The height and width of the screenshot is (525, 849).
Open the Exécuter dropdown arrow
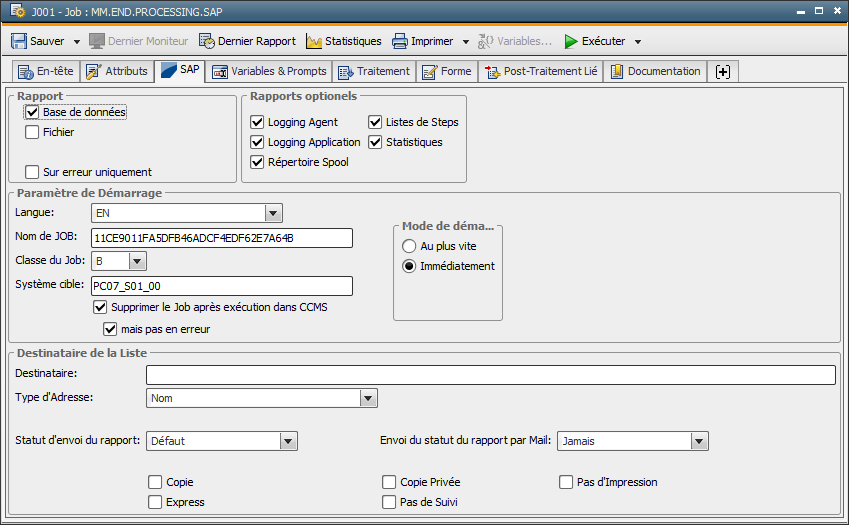tap(638, 42)
